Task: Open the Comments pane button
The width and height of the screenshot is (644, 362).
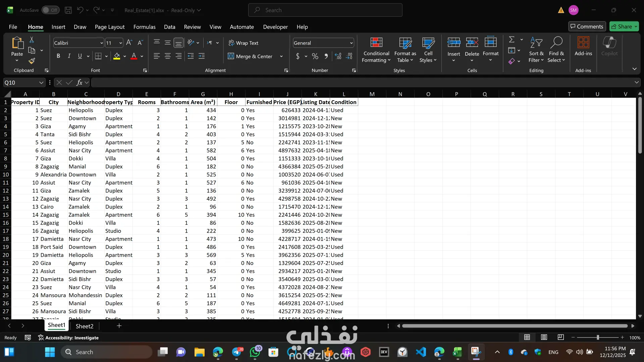Action: pos(587,26)
